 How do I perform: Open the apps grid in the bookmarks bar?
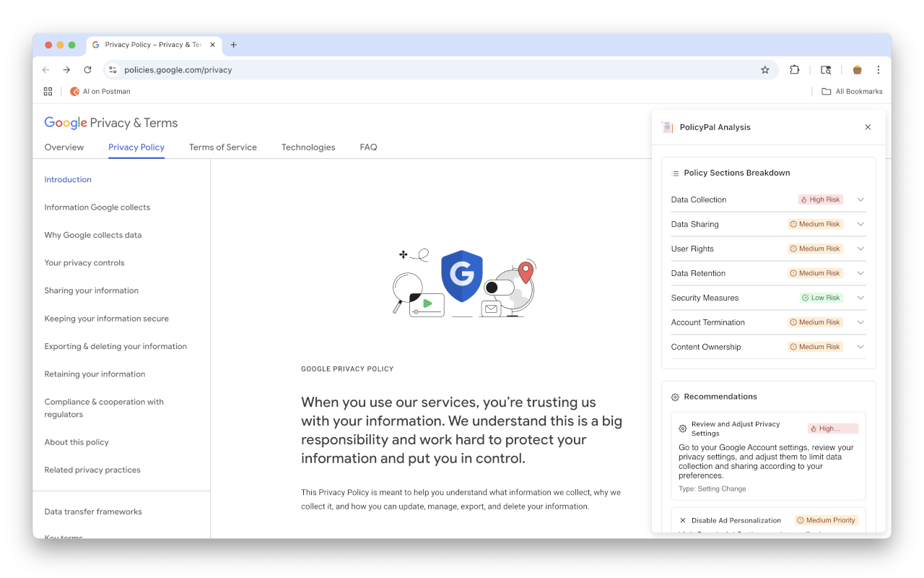click(48, 92)
